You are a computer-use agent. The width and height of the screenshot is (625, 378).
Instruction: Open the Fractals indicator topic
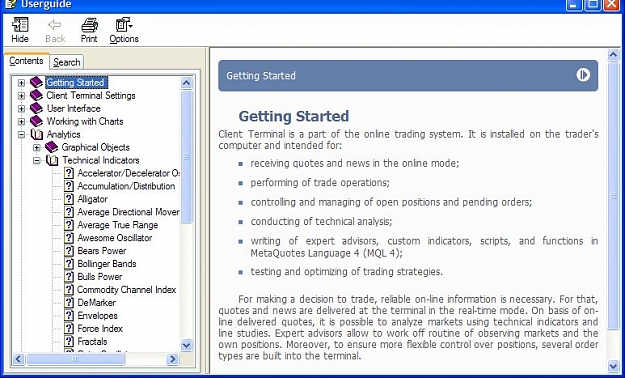92,342
